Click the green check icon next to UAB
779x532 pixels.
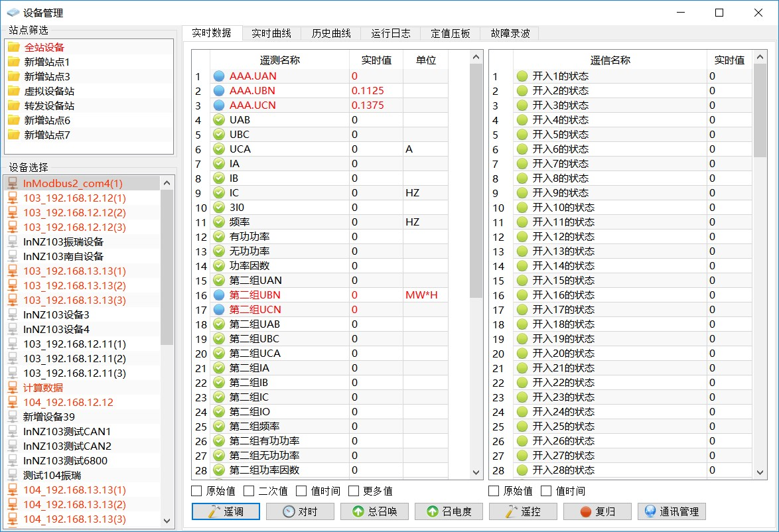219,120
